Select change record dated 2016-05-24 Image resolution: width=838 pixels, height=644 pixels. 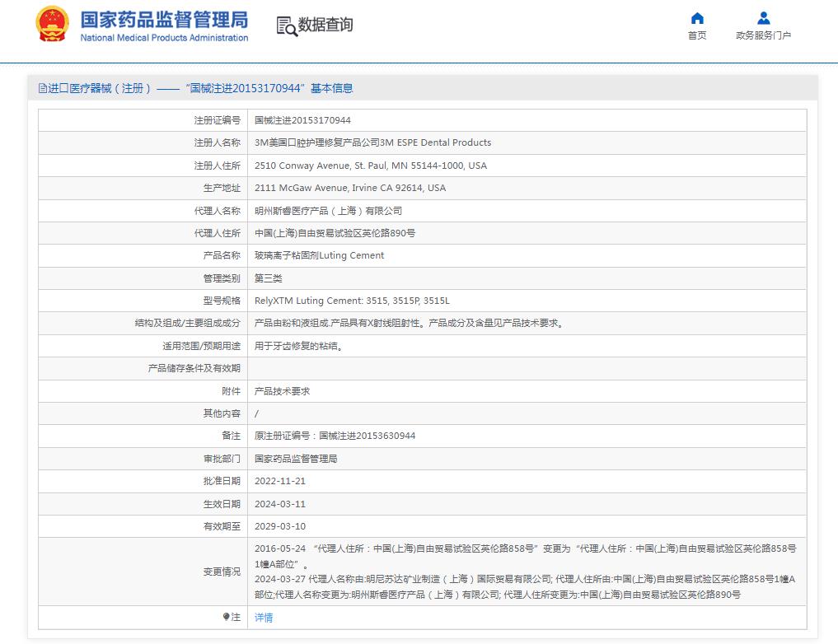[x=526, y=556]
